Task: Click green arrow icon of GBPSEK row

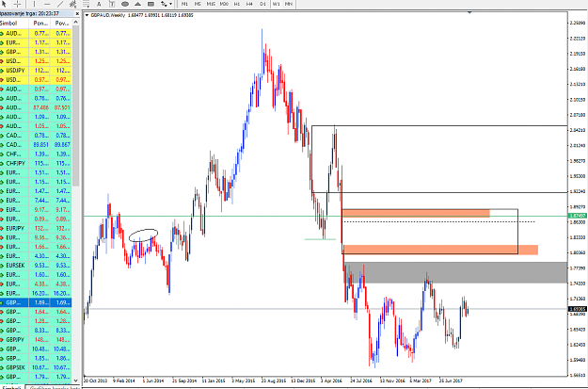Action: [2, 367]
